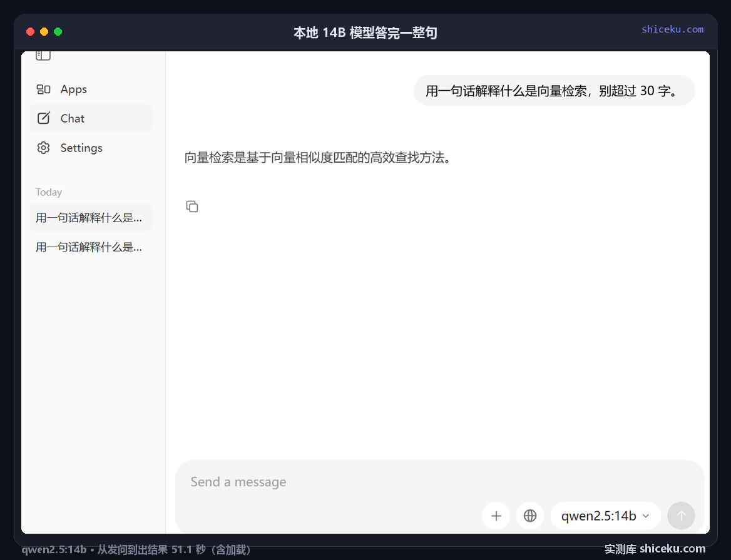Open the second conversation under Today
Viewport: 731px width, 560px height.
pyautogui.click(x=91, y=247)
